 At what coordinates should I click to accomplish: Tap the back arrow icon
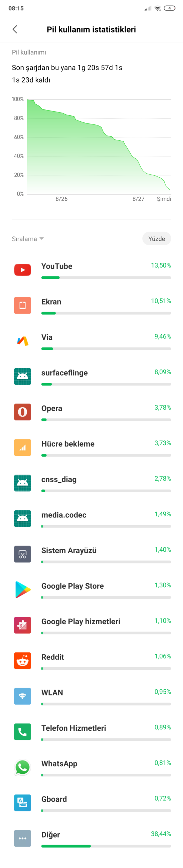pyautogui.click(x=15, y=29)
